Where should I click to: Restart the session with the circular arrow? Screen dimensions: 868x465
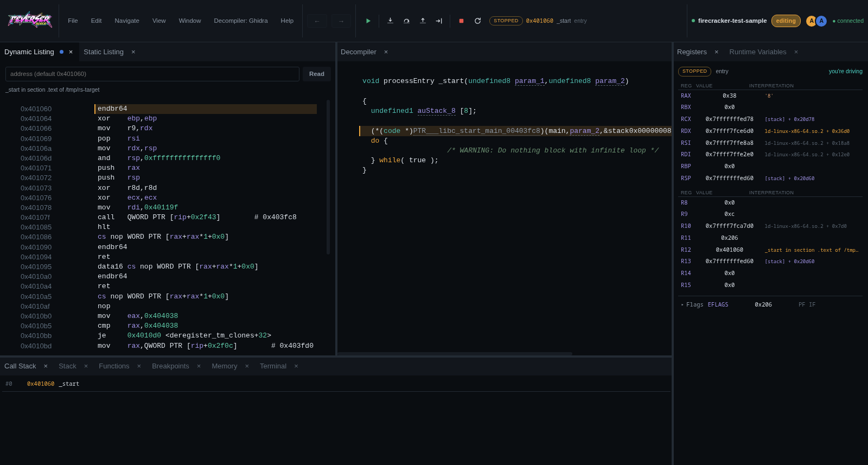click(x=477, y=21)
